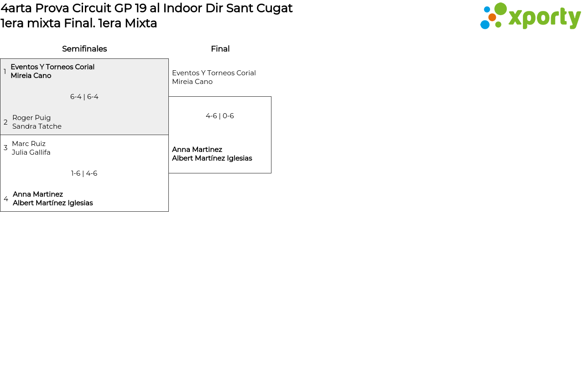Click Anna Martinez in semifinal seed 4
584x392 pixels.
pyautogui.click(x=38, y=194)
